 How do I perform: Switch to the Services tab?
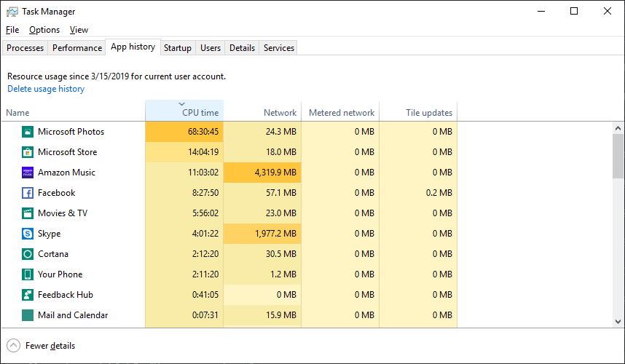tap(278, 48)
